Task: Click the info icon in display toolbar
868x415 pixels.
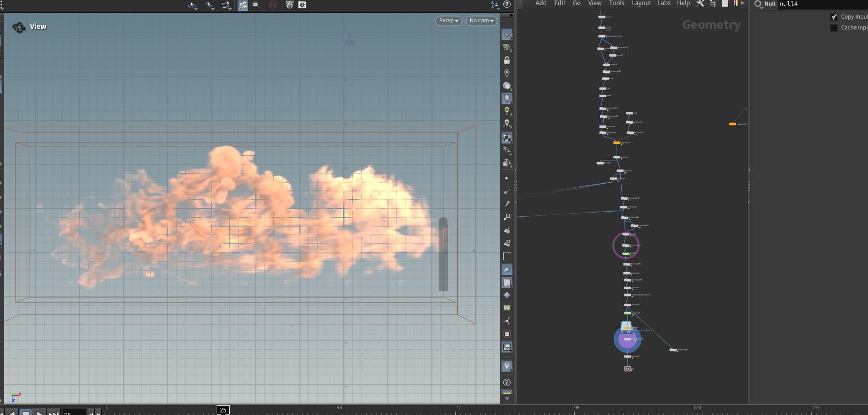Action: coord(507,382)
